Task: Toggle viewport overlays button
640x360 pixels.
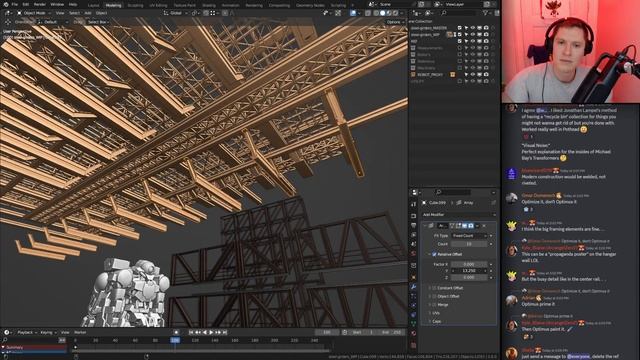Action: (353, 13)
